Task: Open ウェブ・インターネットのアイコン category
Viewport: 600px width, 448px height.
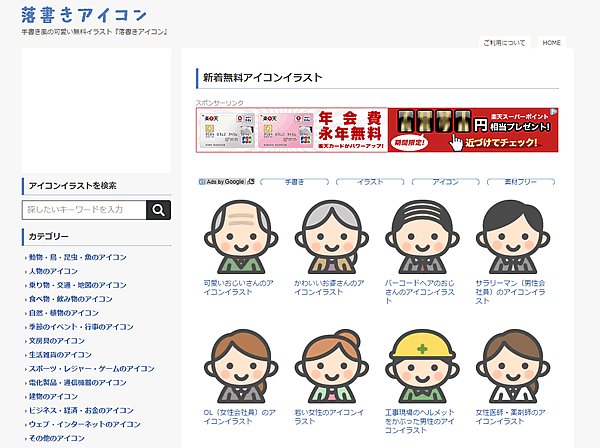Action: pyautogui.click(x=85, y=425)
